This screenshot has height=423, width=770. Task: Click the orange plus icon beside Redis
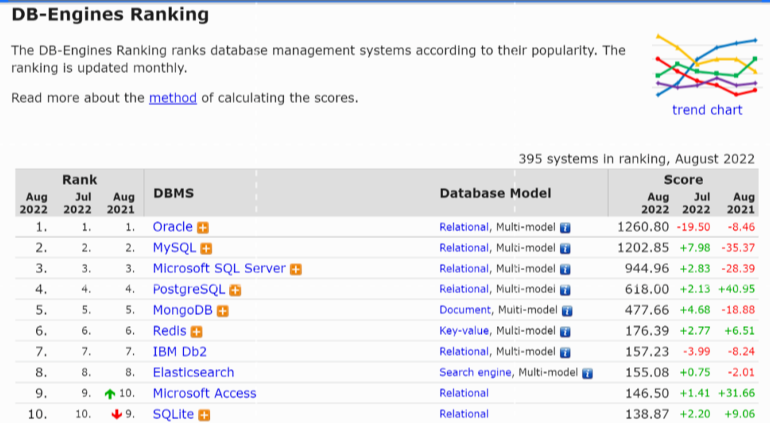pyautogui.click(x=196, y=332)
